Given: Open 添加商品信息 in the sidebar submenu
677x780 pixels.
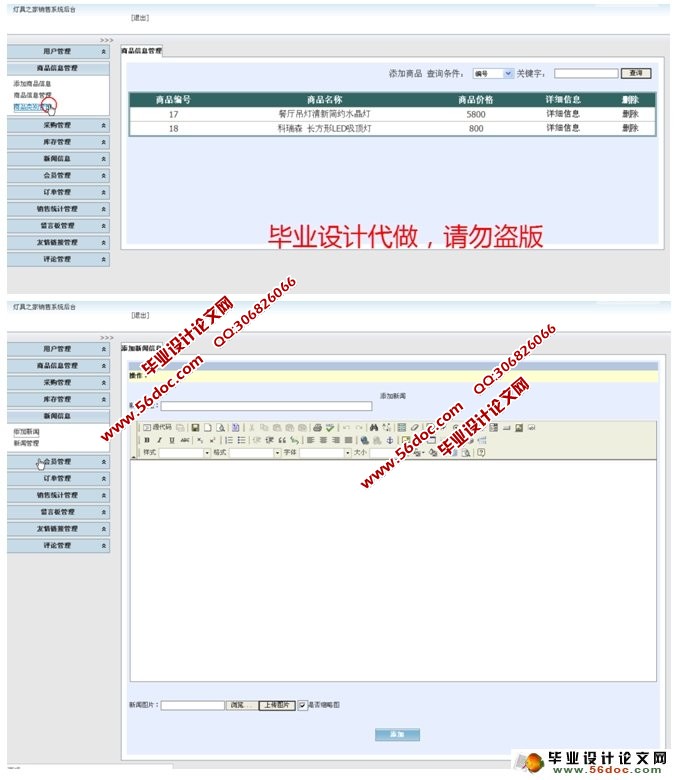Looking at the screenshot, I should [32, 84].
